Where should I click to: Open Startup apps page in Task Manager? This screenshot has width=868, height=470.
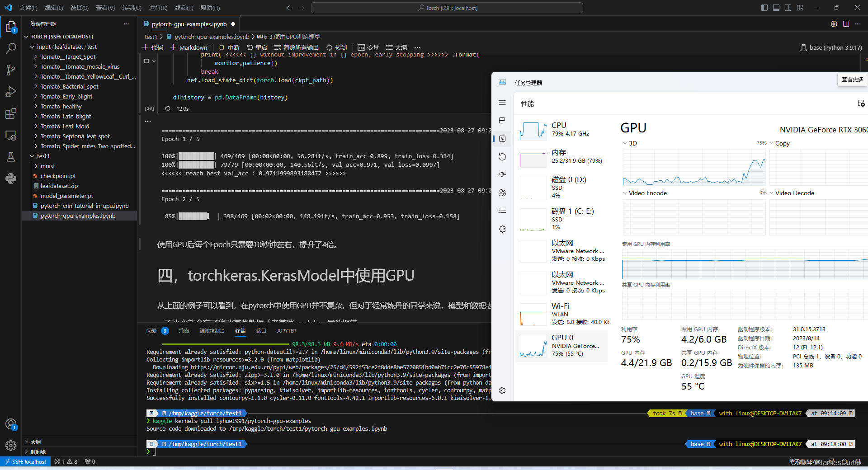coord(502,175)
